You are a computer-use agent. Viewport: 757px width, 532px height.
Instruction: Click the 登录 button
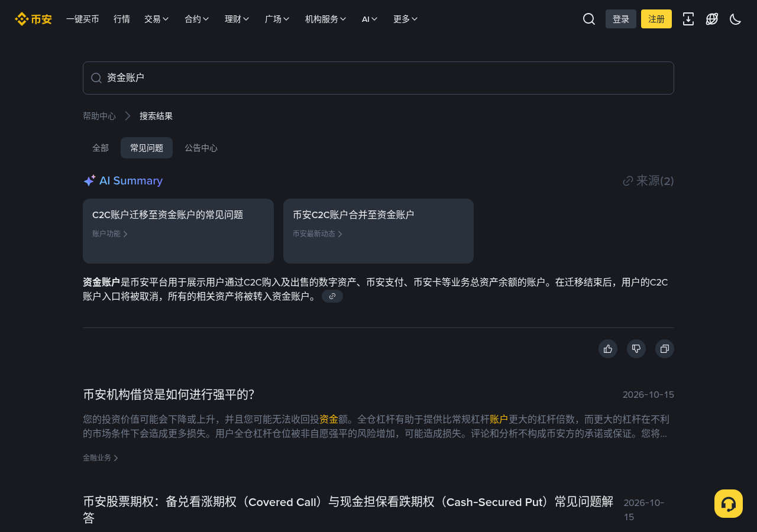[x=621, y=19]
